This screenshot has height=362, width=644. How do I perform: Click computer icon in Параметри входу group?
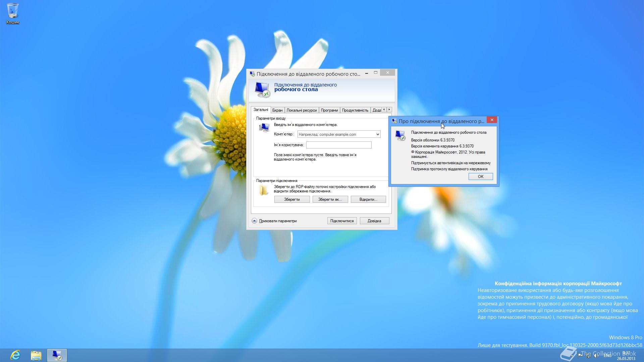coord(264,128)
